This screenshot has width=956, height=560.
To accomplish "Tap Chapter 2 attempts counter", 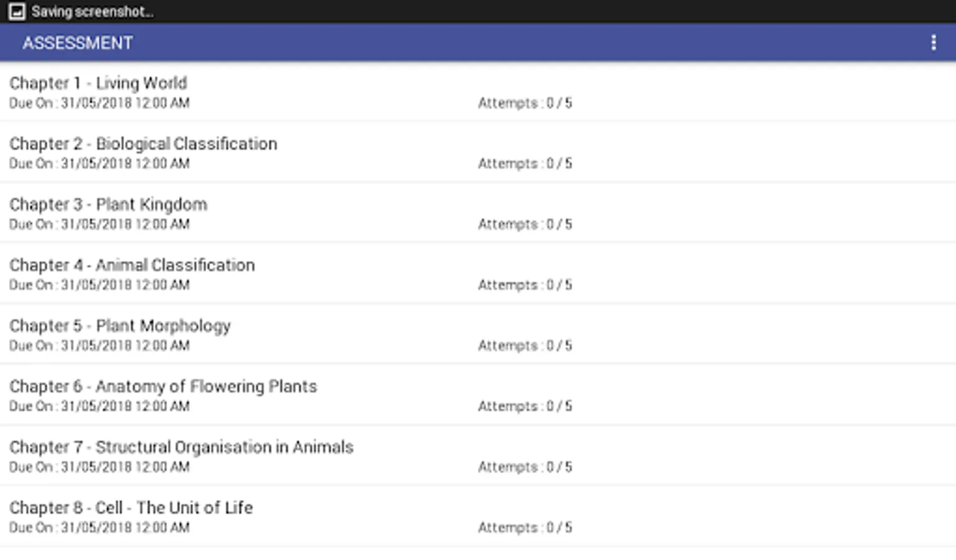I will tap(525, 164).
